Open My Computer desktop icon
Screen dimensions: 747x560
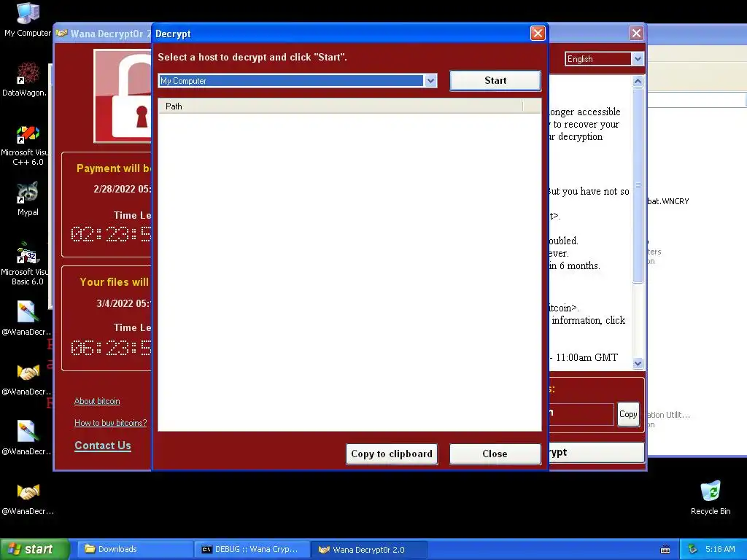point(28,20)
